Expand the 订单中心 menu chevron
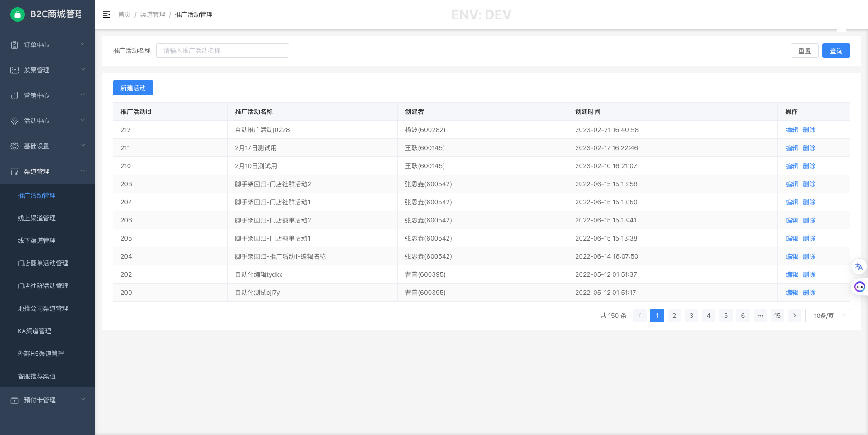 pyautogui.click(x=83, y=44)
